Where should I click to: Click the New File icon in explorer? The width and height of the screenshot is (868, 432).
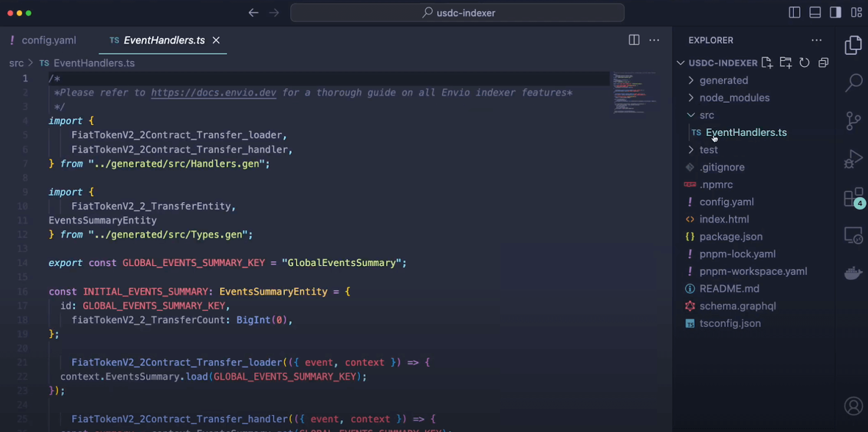pos(767,63)
